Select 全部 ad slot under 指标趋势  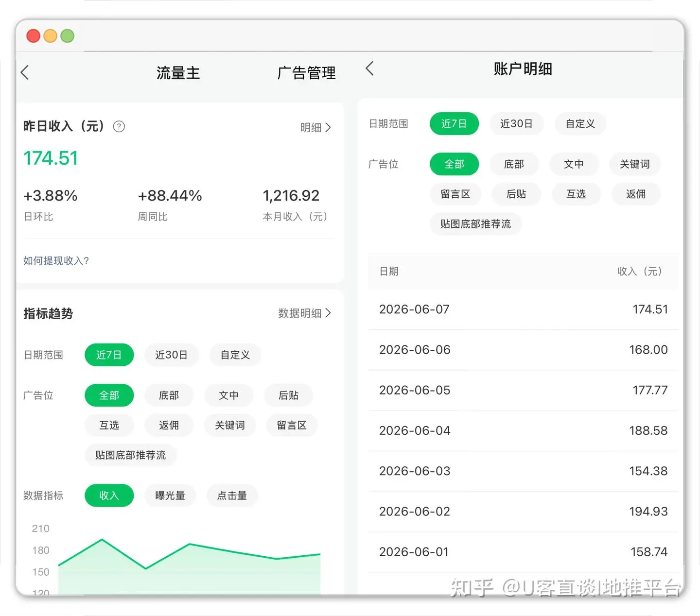[x=109, y=395]
